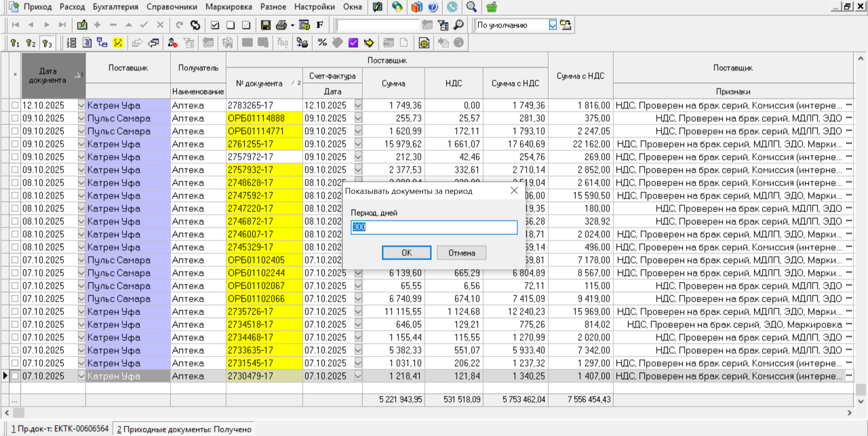868x436 pixels.
Task: Click the printer icon
Action: 281,25
